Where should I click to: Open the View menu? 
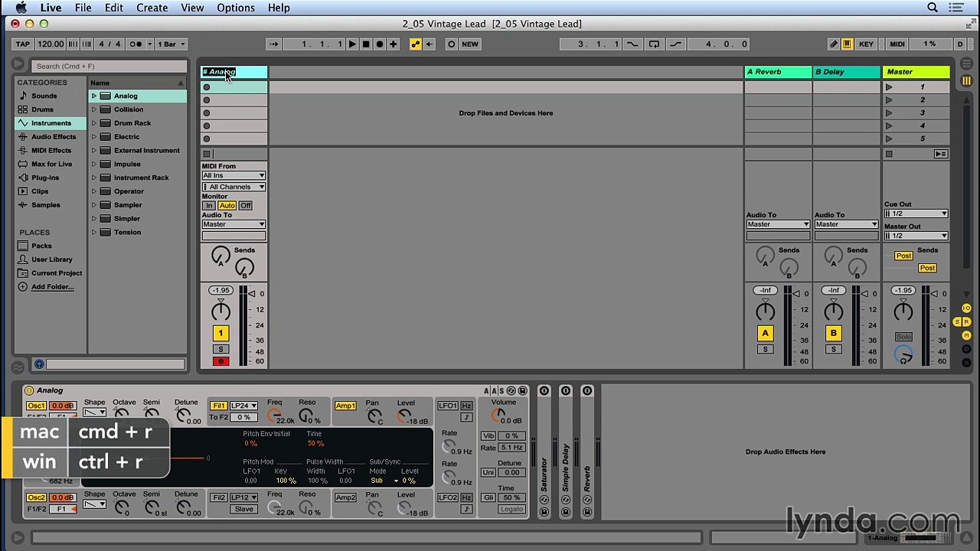point(192,8)
